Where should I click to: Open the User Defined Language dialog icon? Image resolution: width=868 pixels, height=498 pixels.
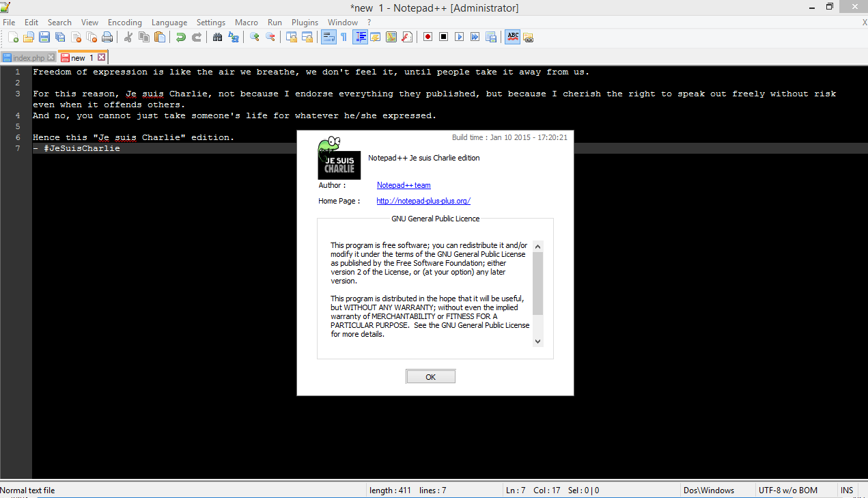(x=375, y=37)
